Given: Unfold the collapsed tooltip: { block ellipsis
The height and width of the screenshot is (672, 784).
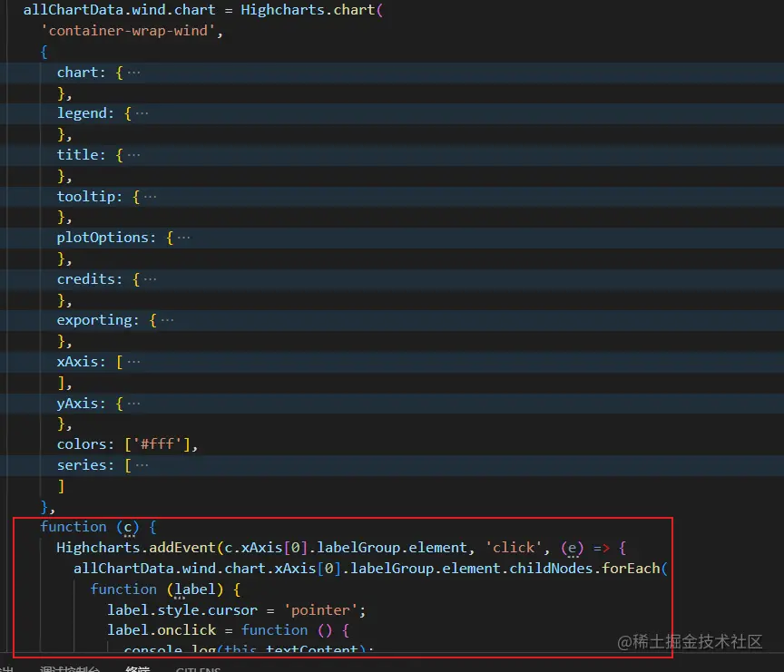Looking at the screenshot, I should click(150, 197).
